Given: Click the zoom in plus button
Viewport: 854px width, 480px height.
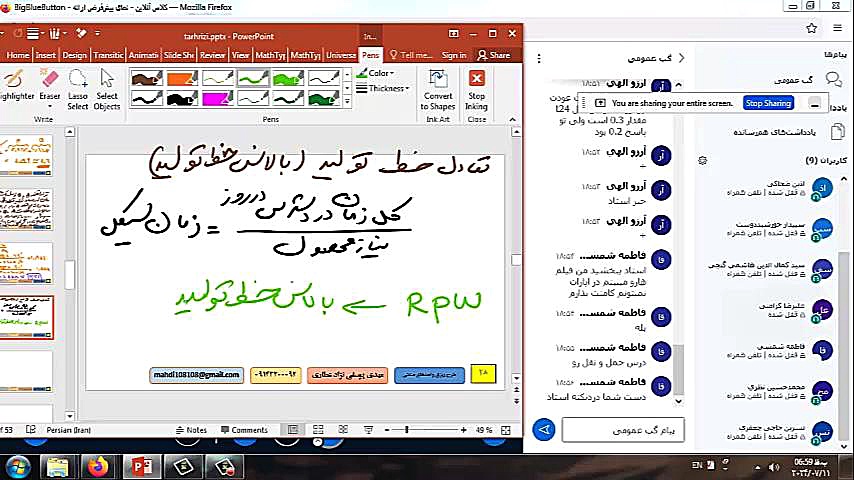Looking at the screenshot, I should (463, 430).
